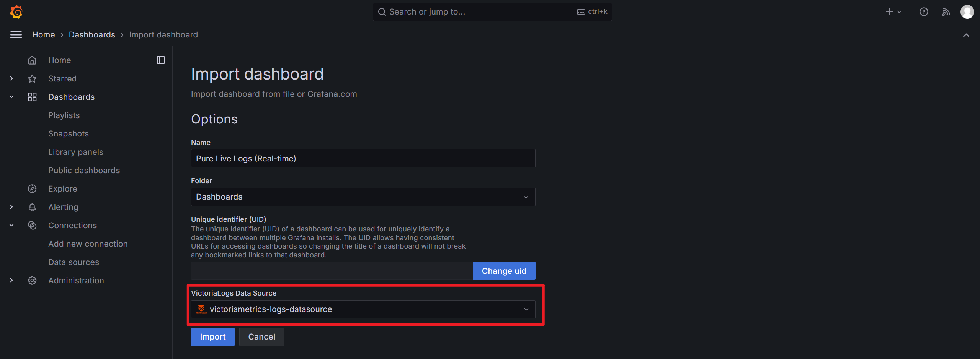The height and width of the screenshot is (359, 980).
Task: Focus the Search or jump to field
Action: pyautogui.click(x=492, y=12)
